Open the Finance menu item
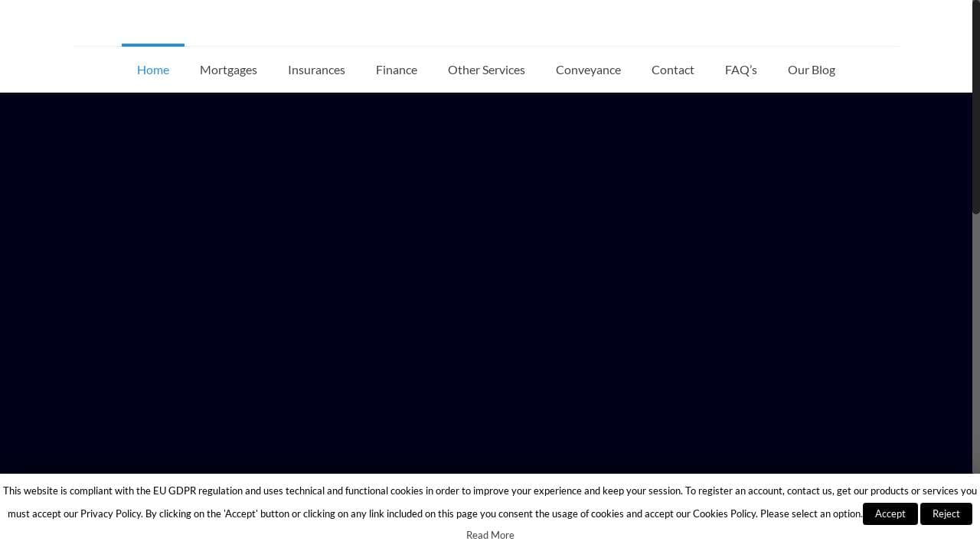The height and width of the screenshot is (551, 980). coord(396,70)
